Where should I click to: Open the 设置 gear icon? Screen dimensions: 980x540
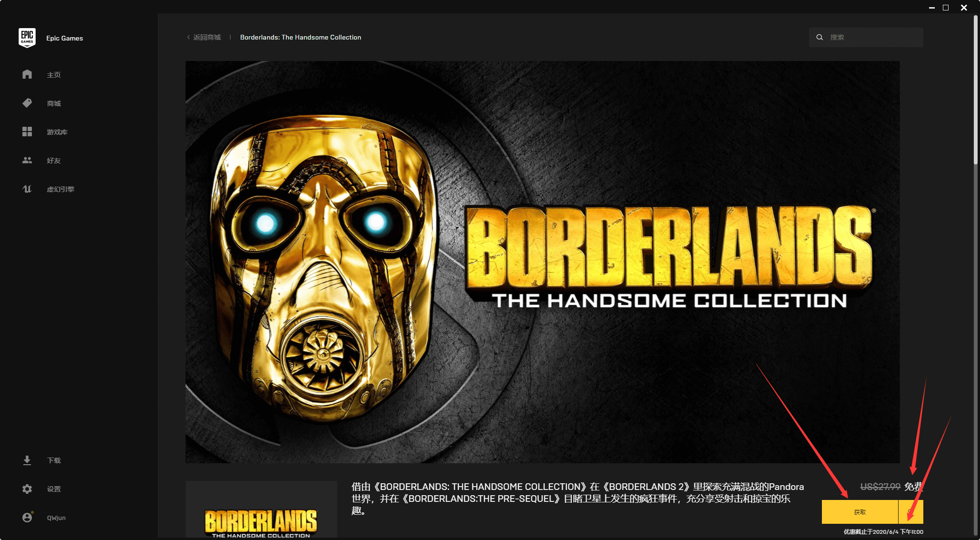click(27, 489)
